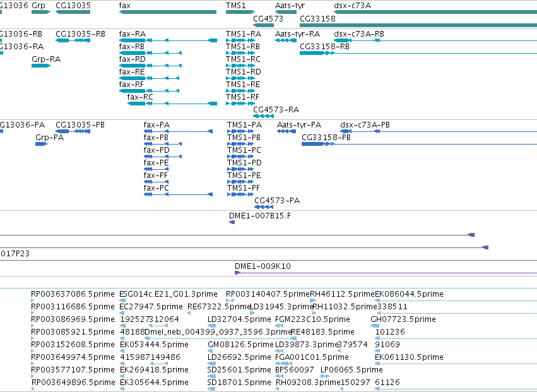Select the dsx-c73A-PB protein label
Viewport: 537px width, 392px height.
coord(365,125)
